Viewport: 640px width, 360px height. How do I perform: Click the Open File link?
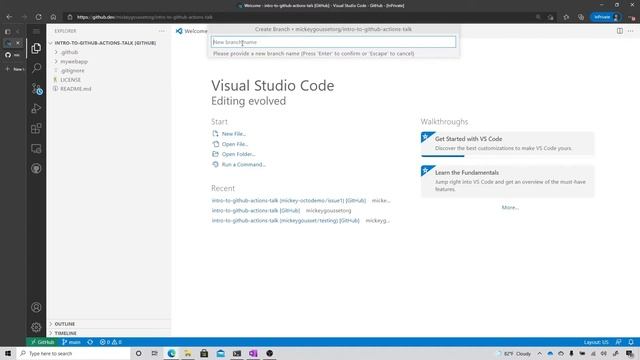[235, 144]
